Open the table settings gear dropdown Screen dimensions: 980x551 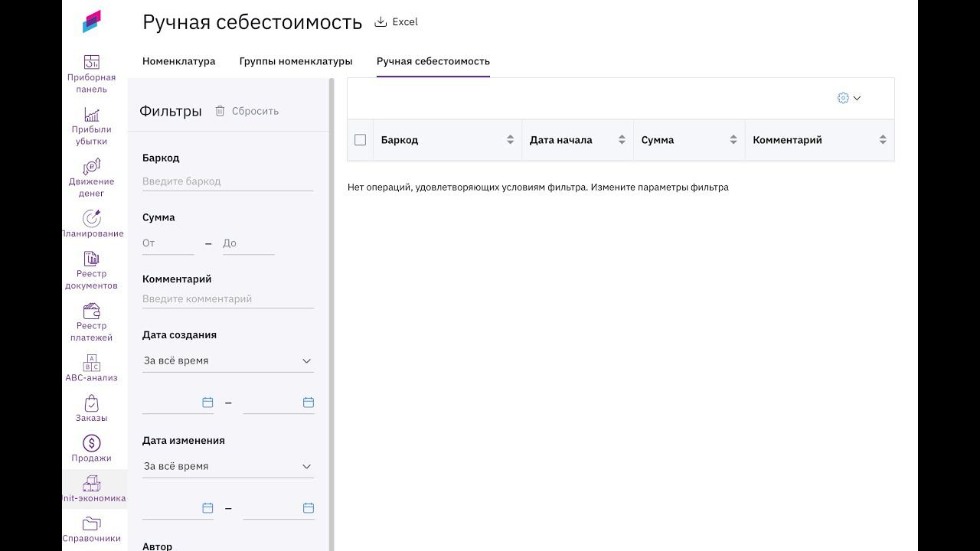849,98
